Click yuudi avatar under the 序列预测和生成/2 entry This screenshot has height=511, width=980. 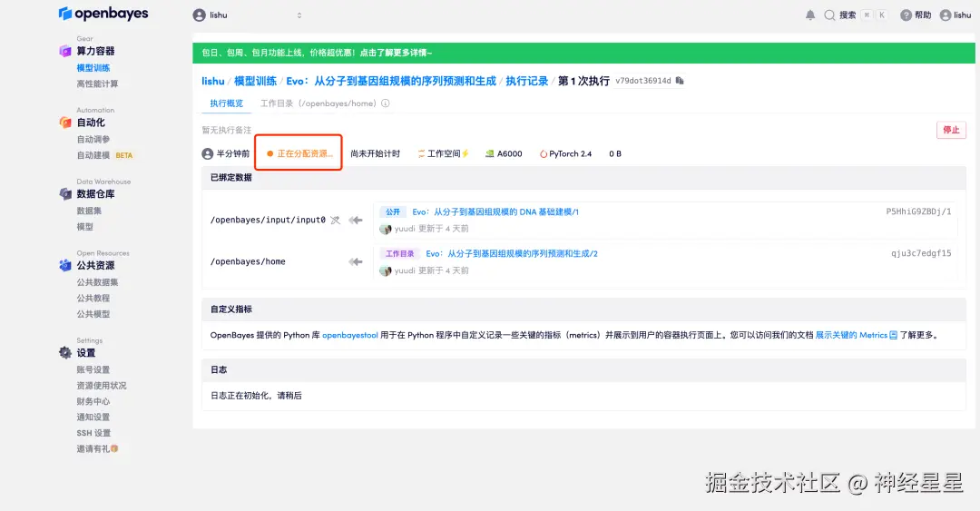click(x=385, y=270)
